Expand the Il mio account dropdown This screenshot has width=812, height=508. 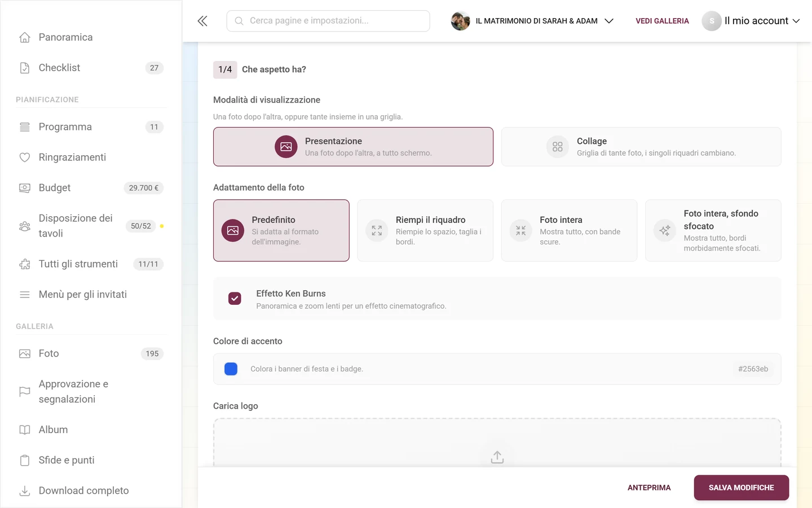(751, 21)
